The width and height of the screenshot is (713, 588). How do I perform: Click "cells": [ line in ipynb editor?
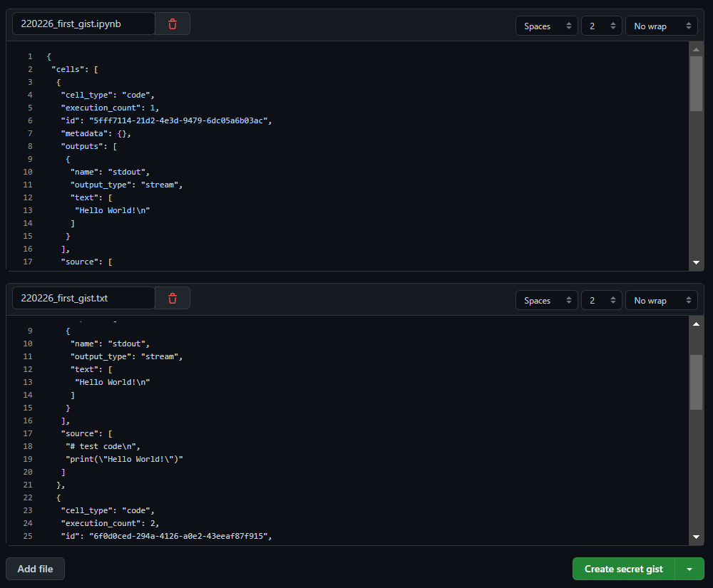coord(75,69)
